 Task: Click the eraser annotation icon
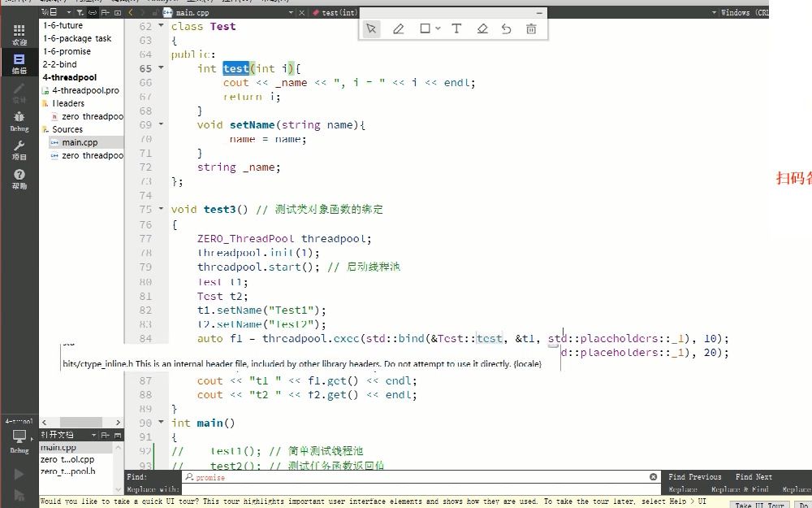tap(482, 28)
